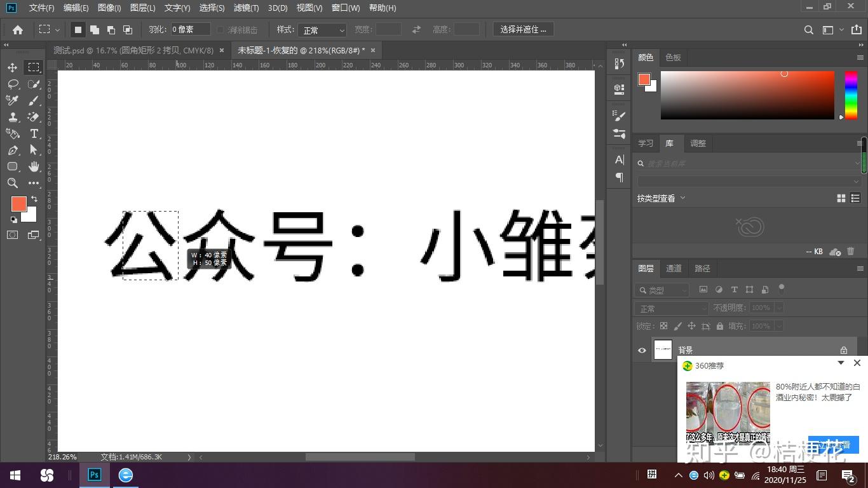Select the Rounded Rectangle shape tool

13,166
